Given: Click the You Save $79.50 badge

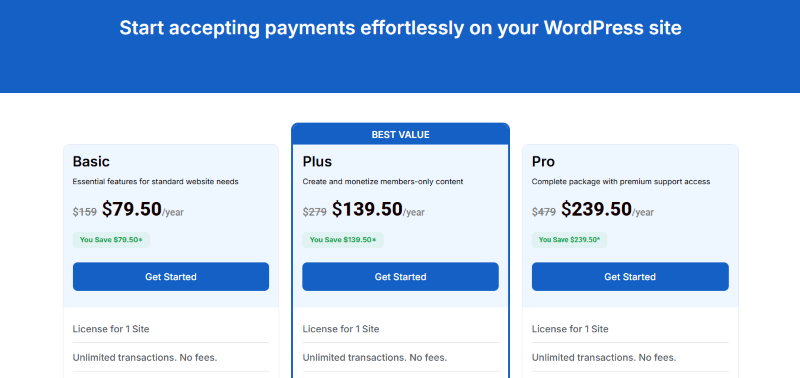Looking at the screenshot, I should pos(111,240).
